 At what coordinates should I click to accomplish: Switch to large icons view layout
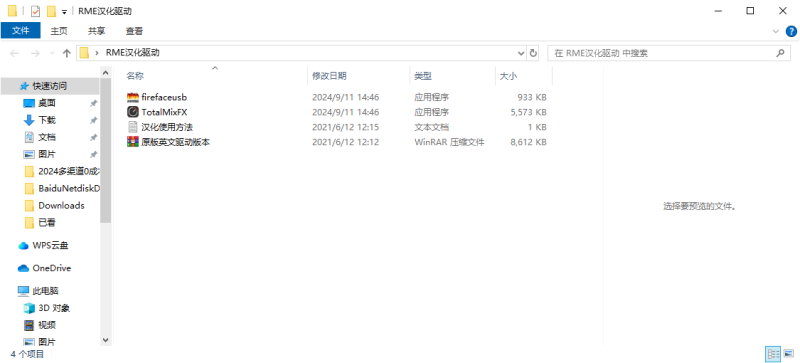coord(789,353)
